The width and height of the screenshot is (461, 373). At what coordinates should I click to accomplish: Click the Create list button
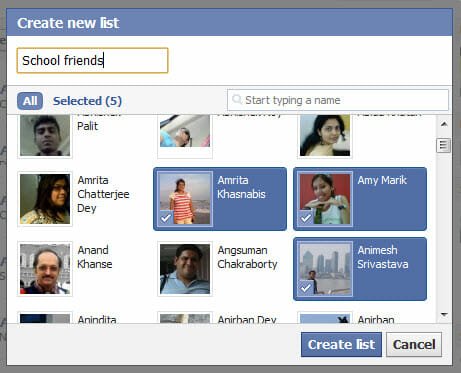tap(341, 344)
